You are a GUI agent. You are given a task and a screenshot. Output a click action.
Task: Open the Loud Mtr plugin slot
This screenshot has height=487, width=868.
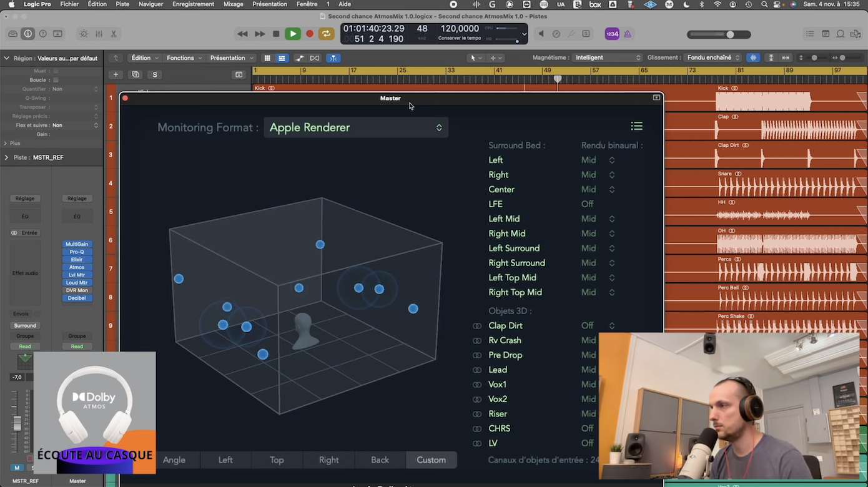(x=77, y=283)
